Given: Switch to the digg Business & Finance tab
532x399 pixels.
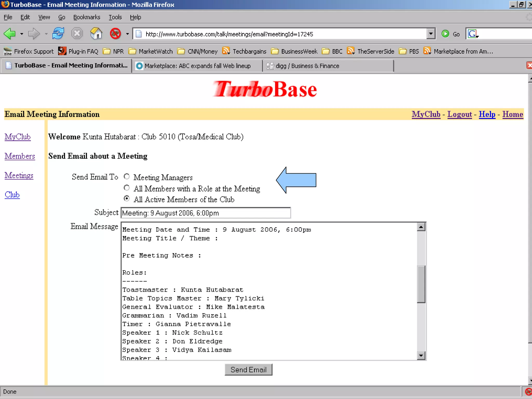Looking at the screenshot, I should [307, 66].
